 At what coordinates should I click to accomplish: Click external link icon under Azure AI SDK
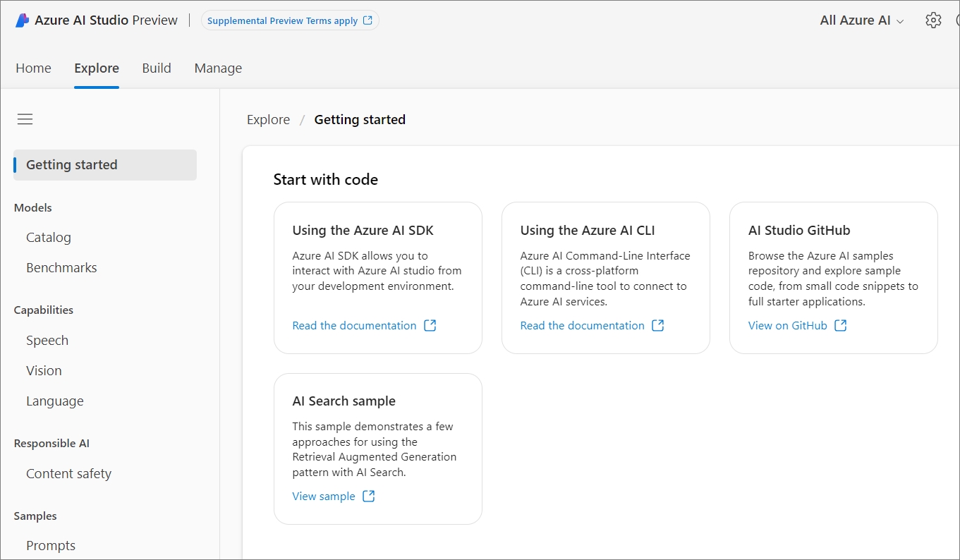coord(430,326)
